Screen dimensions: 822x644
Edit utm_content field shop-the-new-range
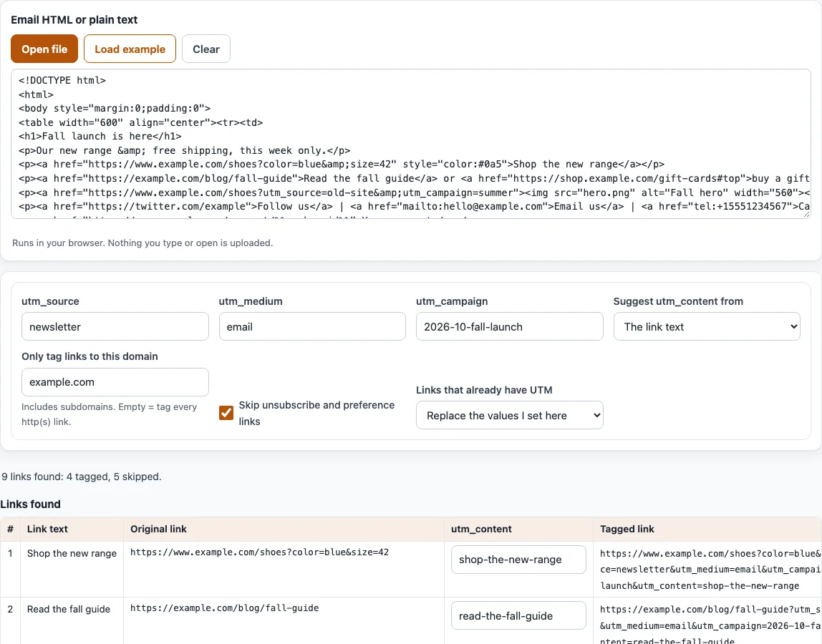[518, 560]
